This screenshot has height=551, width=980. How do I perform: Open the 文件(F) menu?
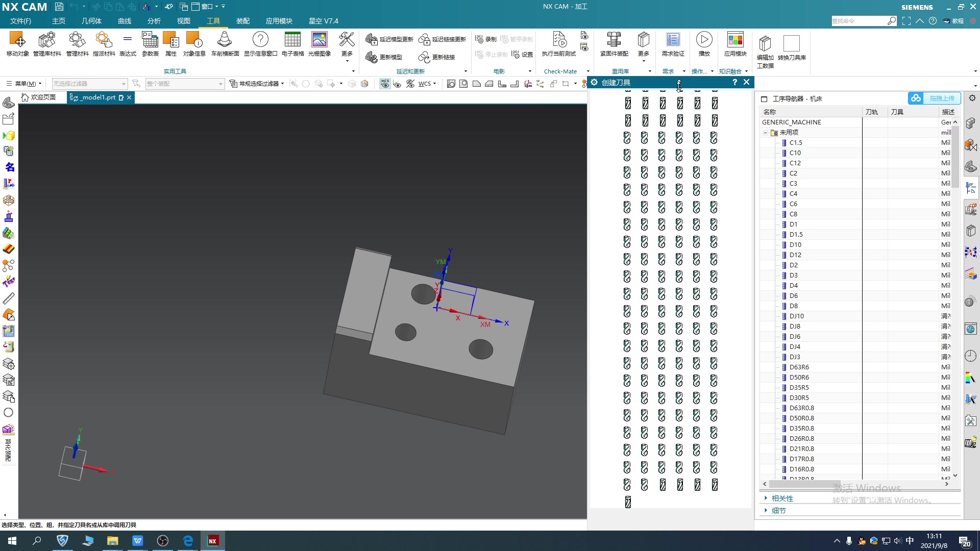20,21
